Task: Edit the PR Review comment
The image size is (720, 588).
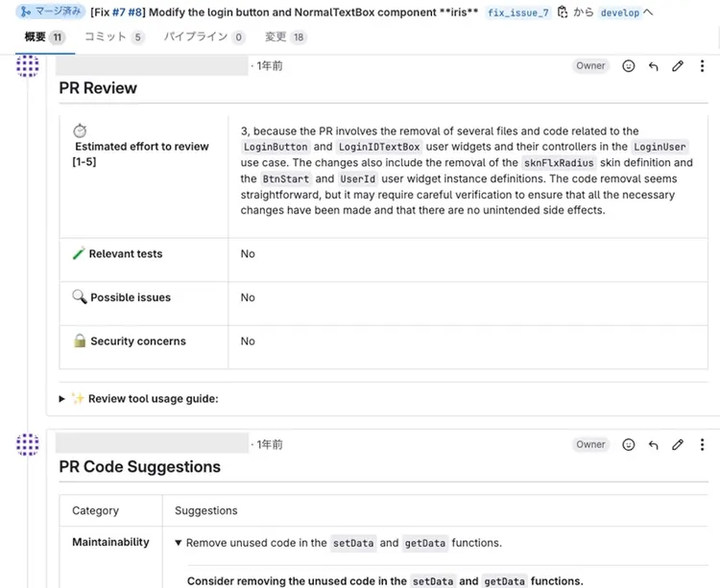Action: [x=678, y=66]
